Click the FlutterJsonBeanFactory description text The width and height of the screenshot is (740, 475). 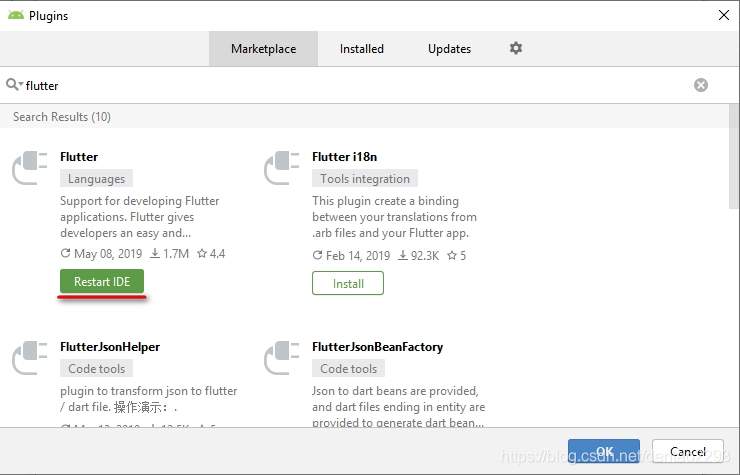(398, 406)
